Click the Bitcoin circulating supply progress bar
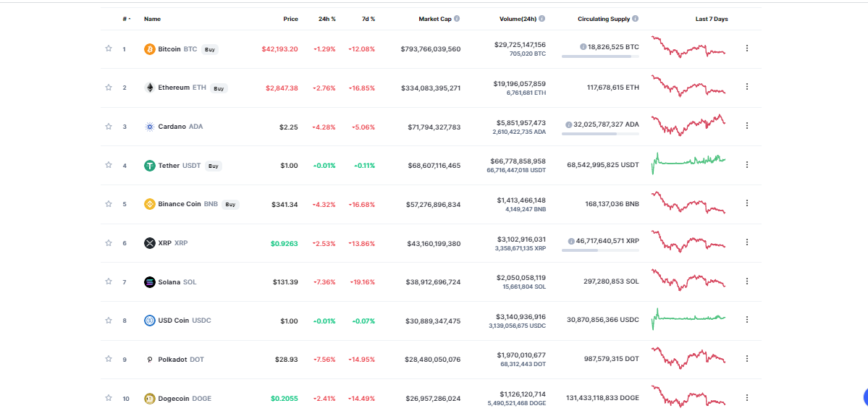This screenshot has height=411, width=868. [x=600, y=56]
